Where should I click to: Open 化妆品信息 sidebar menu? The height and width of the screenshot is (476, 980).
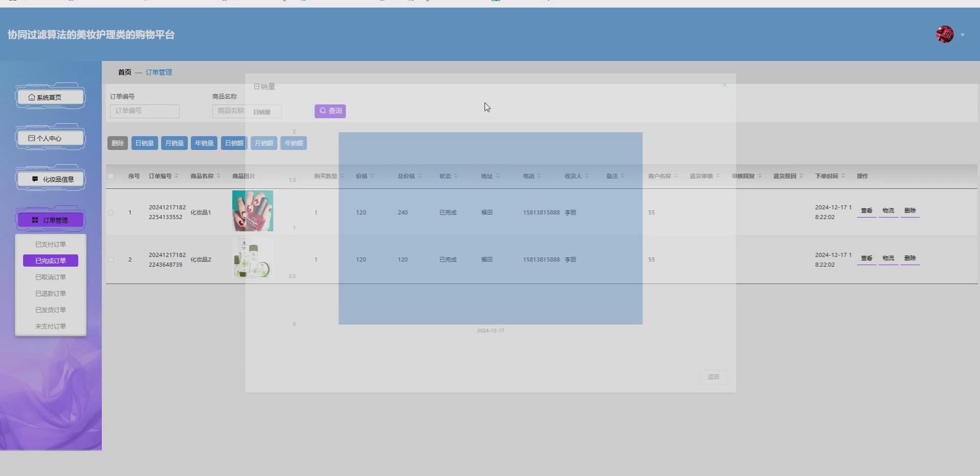50,179
